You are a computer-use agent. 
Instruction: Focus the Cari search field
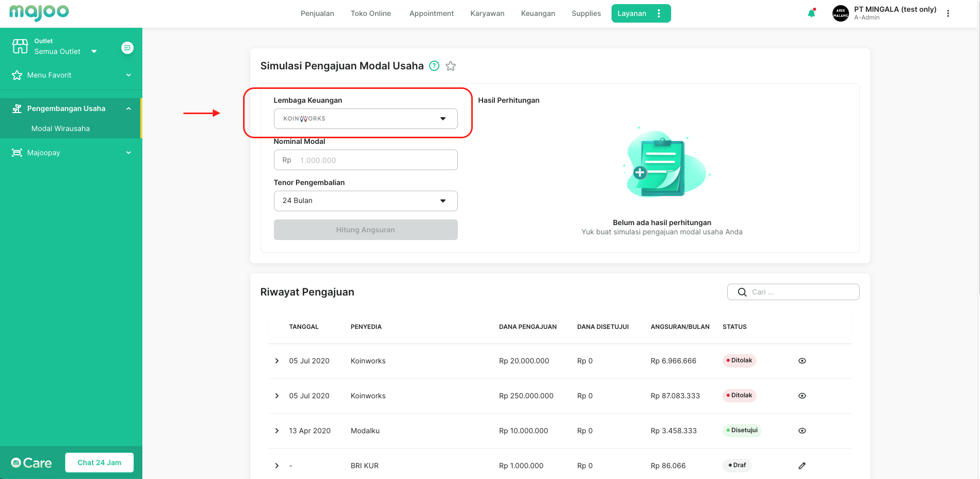point(793,292)
